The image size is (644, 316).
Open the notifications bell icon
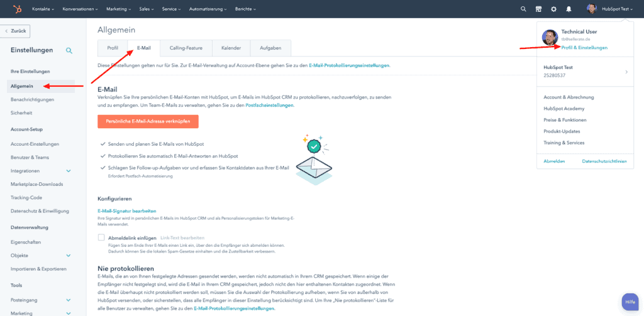569,9
